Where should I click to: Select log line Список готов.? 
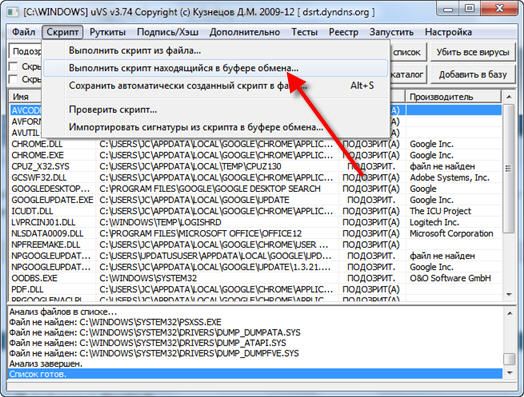point(255,374)
